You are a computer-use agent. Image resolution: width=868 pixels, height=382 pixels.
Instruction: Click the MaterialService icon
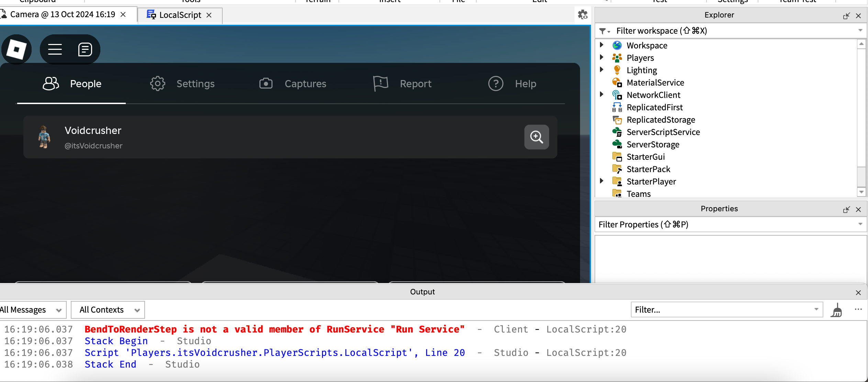[x=617, y=82]
